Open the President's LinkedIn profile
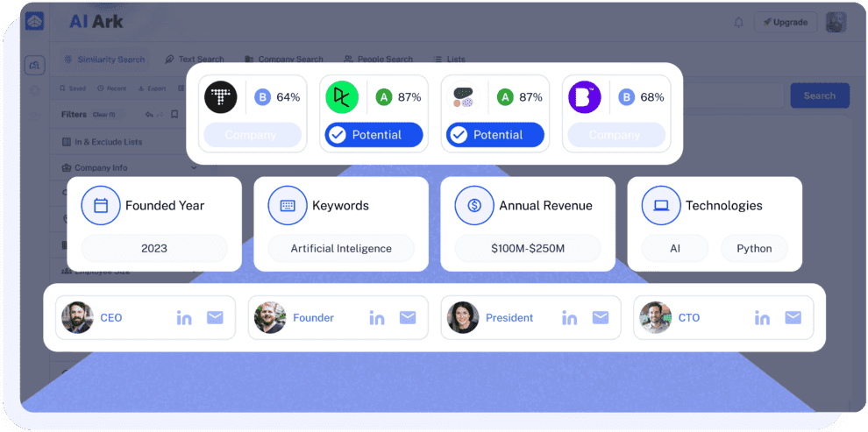This screenshot has height=432, width=868. click(569, 317)
